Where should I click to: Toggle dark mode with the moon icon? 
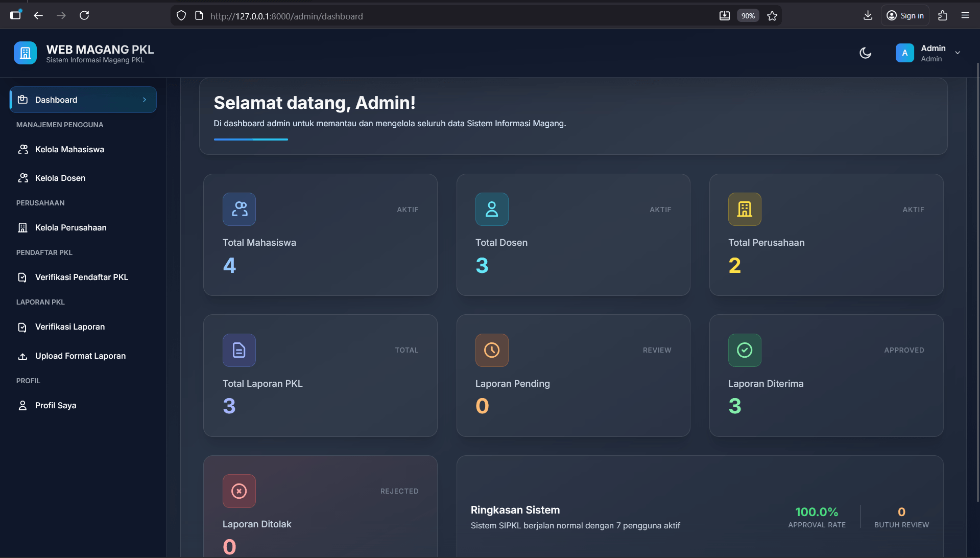click(865, 53)
